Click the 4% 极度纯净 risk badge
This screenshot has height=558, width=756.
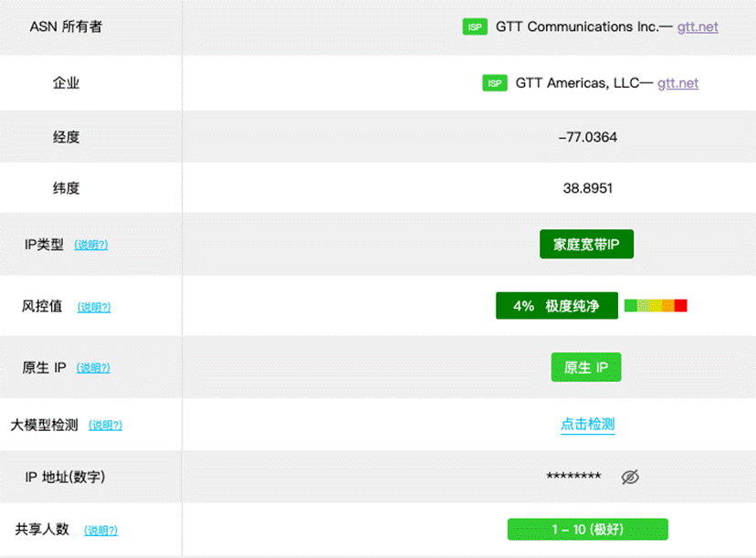coord(555,305)
